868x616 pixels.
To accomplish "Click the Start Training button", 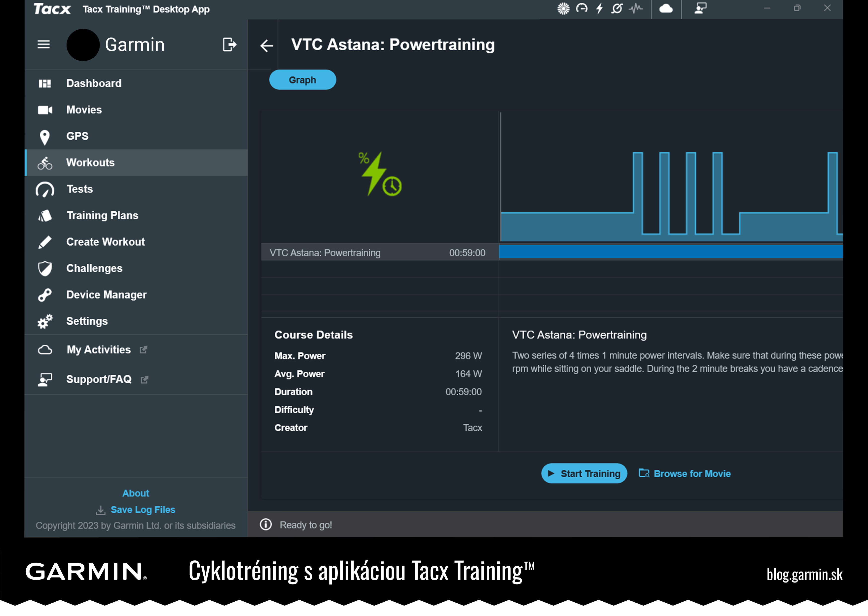I will coord(584,473).
